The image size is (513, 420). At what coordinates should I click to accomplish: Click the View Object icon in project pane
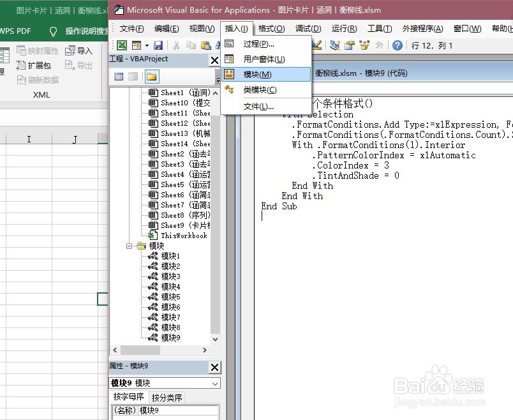coord(133,77)
